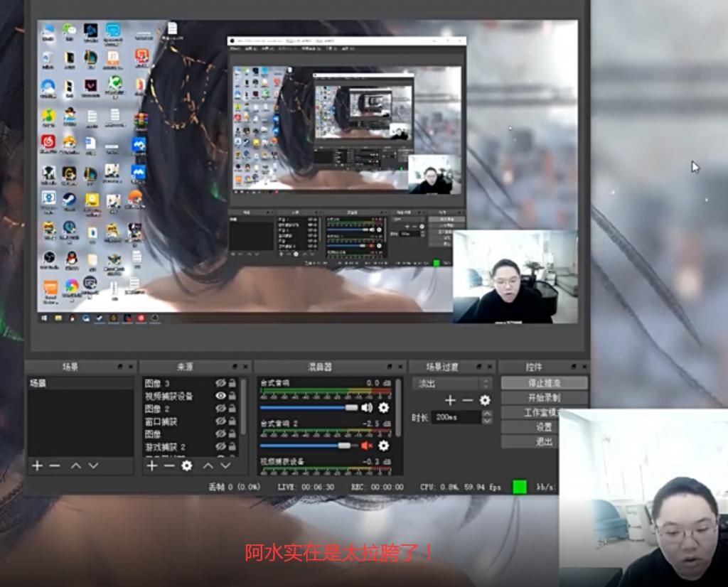The width and height of the screenshot is (728, 587).
Task: Open the 台式音响 2 audio settings gear
Action: (x=383, y=446)
